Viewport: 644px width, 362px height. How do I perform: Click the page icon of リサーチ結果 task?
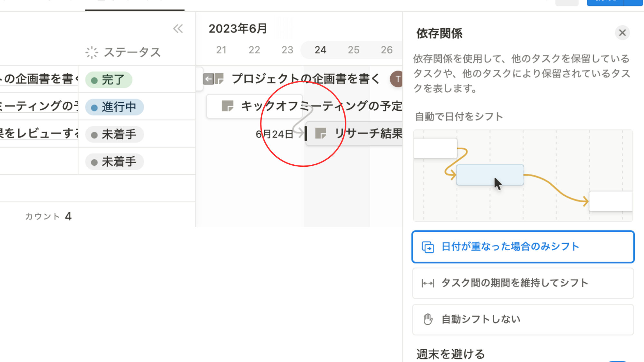(321, 133)
